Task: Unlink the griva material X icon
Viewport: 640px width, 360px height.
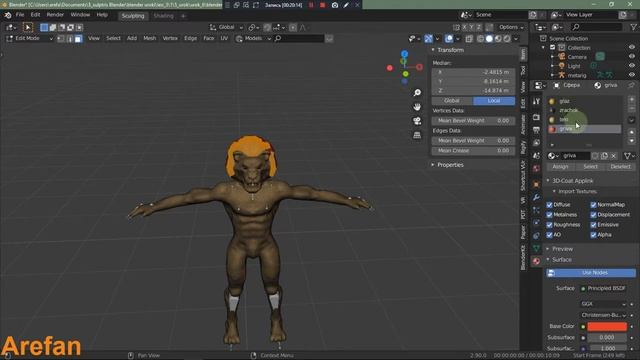Action: [614, 156]
